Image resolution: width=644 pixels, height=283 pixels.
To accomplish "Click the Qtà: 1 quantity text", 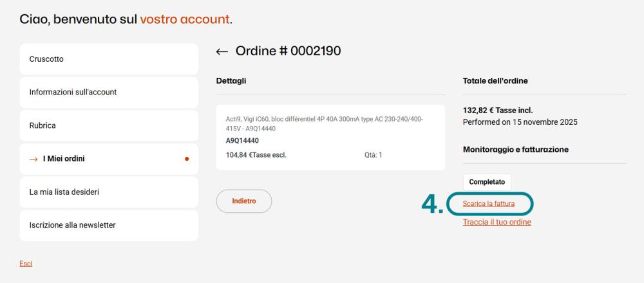I will pos(373,154).
